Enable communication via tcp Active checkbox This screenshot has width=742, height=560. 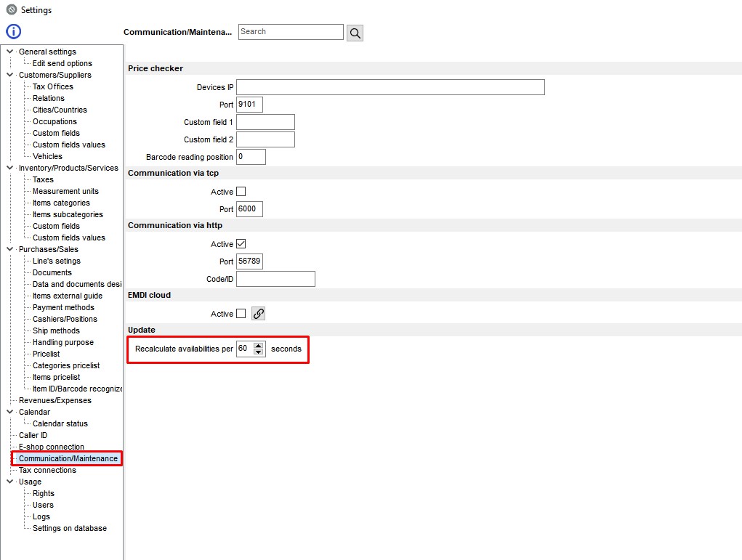click(x=241, y=191)
